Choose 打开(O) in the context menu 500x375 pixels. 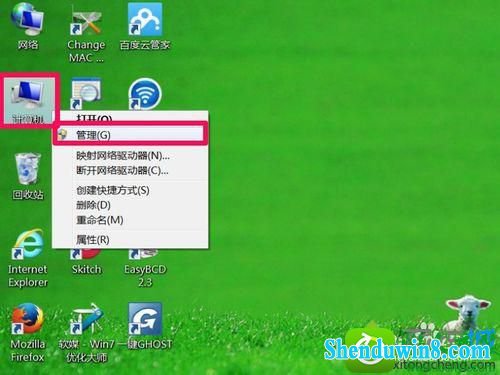(130, 118)
